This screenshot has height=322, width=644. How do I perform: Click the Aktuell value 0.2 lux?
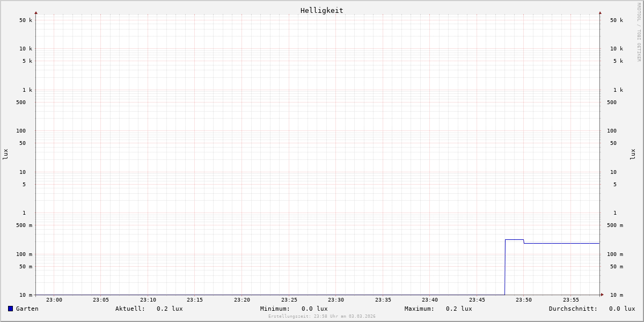click(170, 309)
